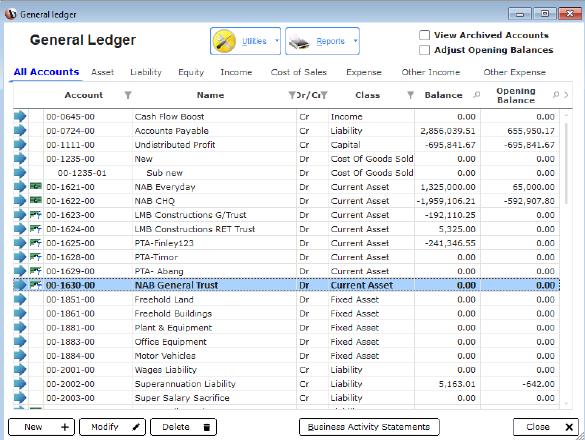Image resolution: width=585 pixels, height=440 pixels.
Task: Click the Balance column search icon
Action: [x=476, y=95]
